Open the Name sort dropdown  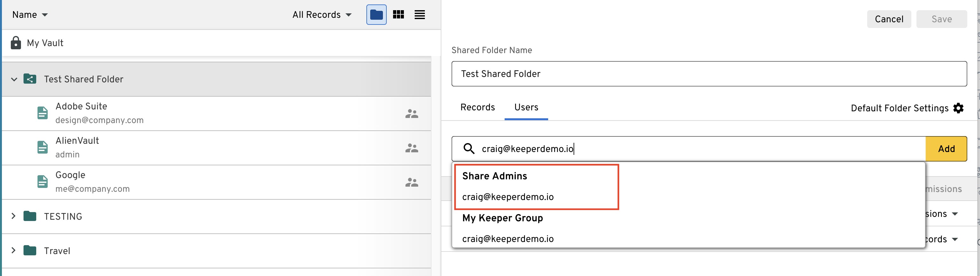pyautogui.click(x=30, y=15)
